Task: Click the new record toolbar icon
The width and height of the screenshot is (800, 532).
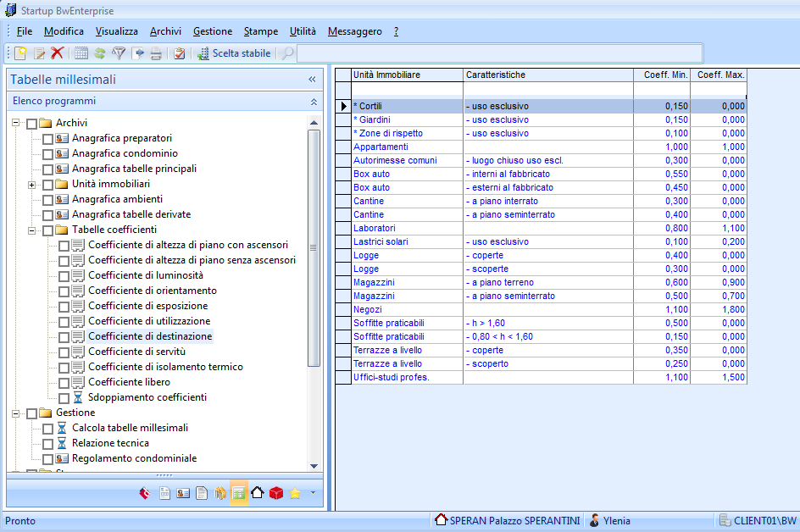Action: (x=21, y=53)
